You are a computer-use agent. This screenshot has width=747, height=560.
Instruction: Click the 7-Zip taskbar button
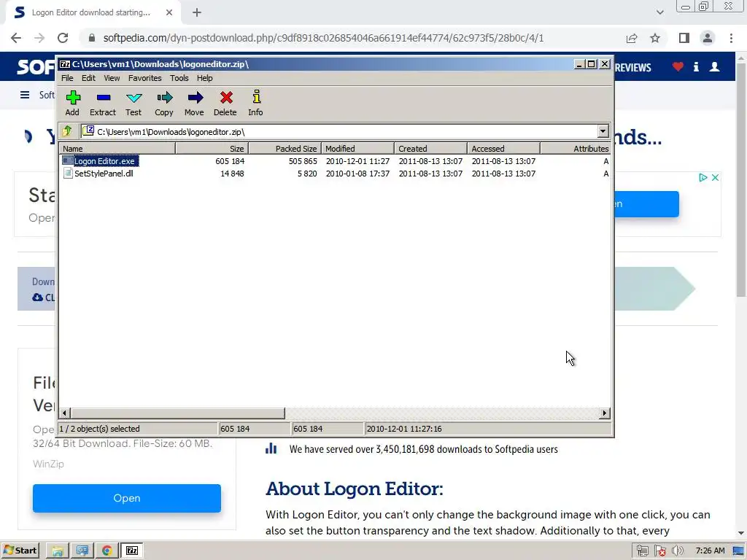[x=132, y=551]
